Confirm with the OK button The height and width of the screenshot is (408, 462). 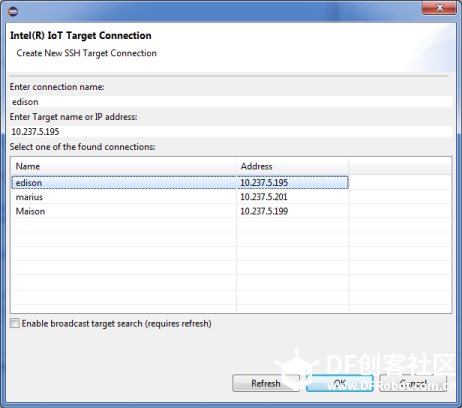(340, 383)
